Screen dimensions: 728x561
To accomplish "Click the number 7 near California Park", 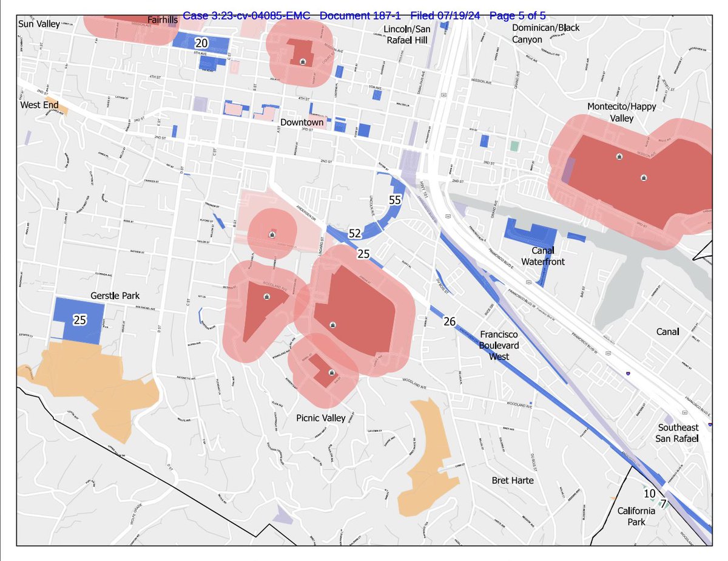I will (x=663, y=504).
